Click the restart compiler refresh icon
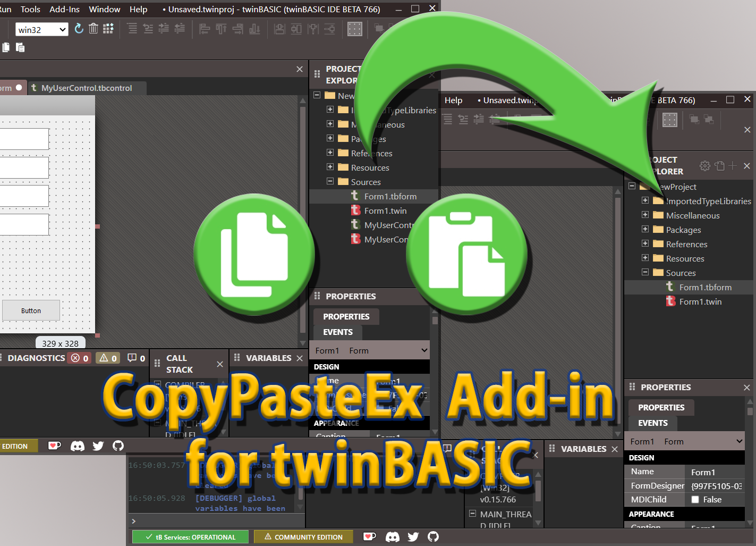756x546 pixels. 79,29
